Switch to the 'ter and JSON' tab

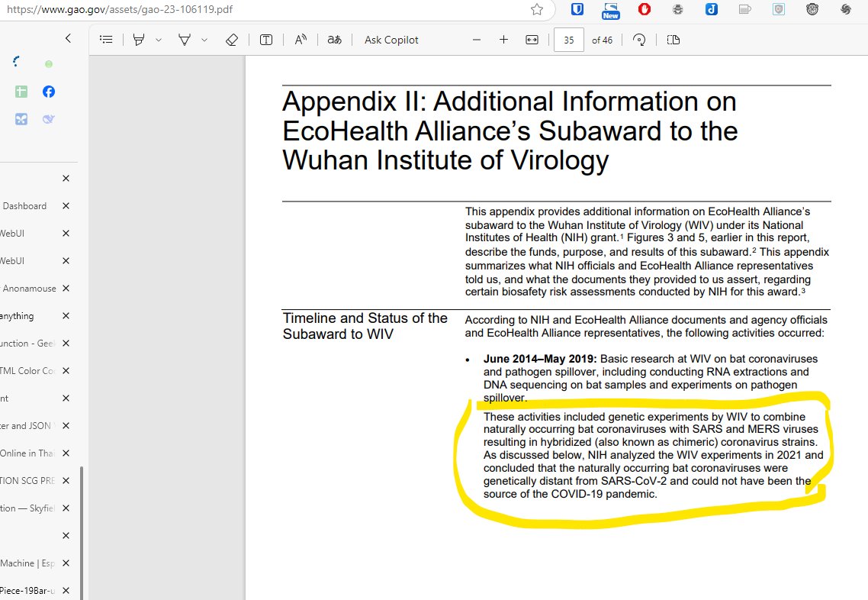coord(27,426)
